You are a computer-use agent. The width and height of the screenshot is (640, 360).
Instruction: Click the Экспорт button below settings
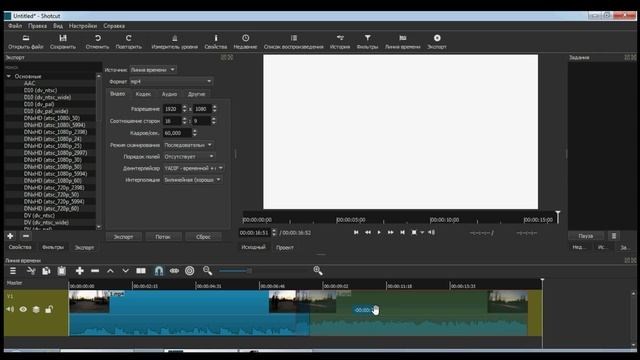(x=123, y=237)
